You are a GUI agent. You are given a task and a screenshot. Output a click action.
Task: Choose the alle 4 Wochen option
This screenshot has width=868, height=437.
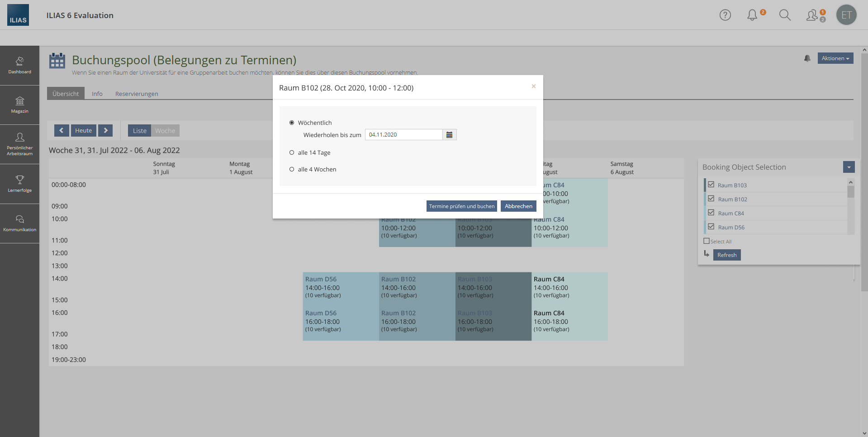tap(292, 170)
